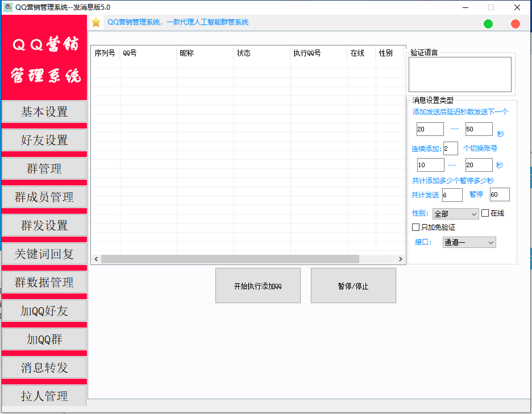532x414 pixels.
Task: Click the table scroll right arrow
Action: 400,259
